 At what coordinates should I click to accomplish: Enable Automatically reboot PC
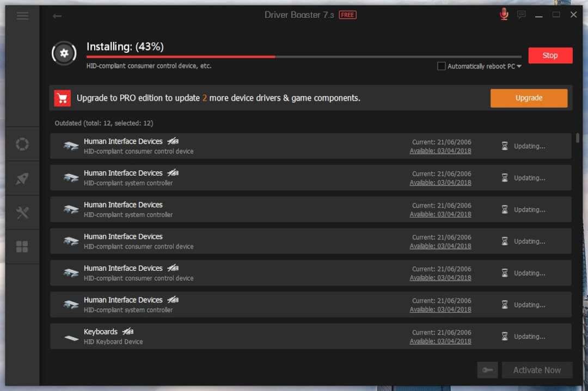click(441, 66)
